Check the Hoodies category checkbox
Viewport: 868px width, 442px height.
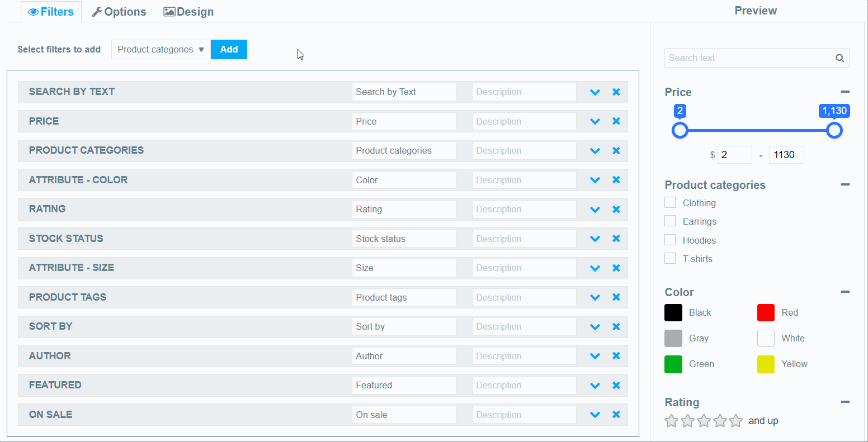[670, 240]
